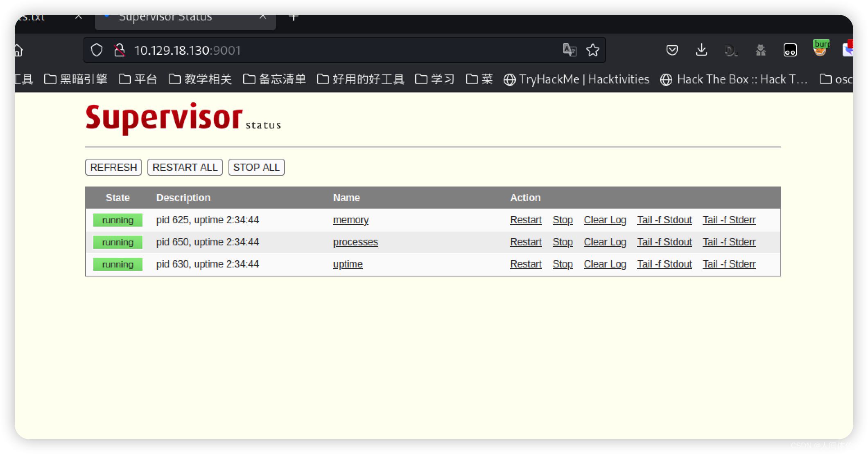868x454 pixels.
Task: Open the memory process detail page
Action: coord(350,220)
